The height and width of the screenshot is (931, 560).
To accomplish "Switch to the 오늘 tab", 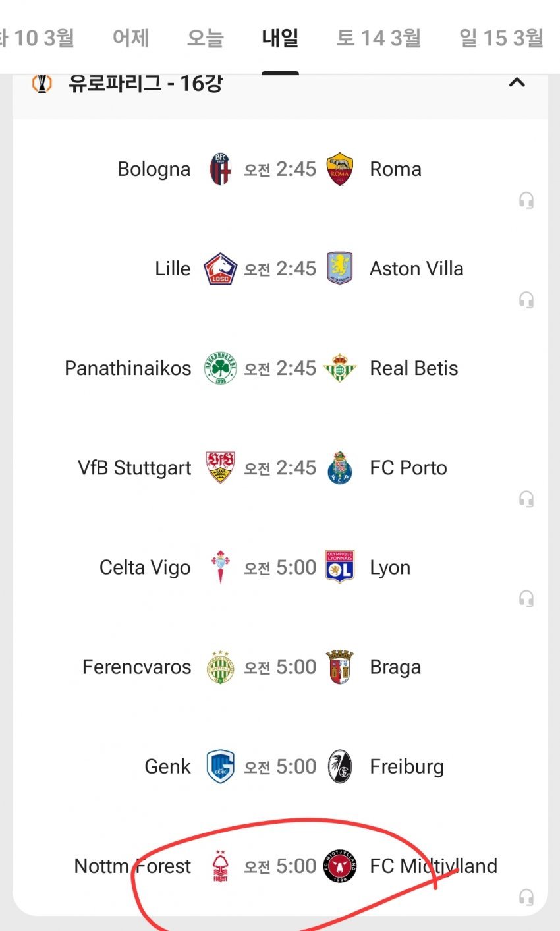I will [205, 38].
